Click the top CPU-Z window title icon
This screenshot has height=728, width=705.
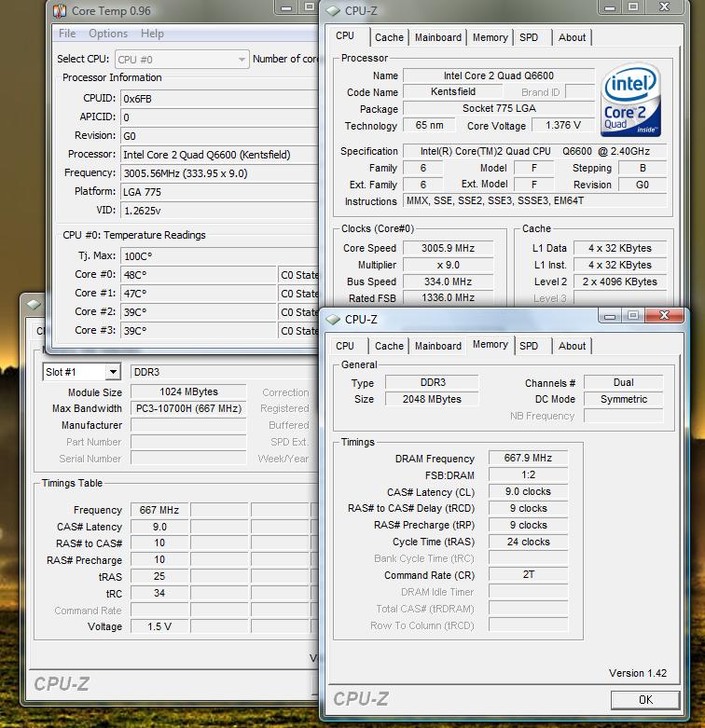(x=333, y=10)
